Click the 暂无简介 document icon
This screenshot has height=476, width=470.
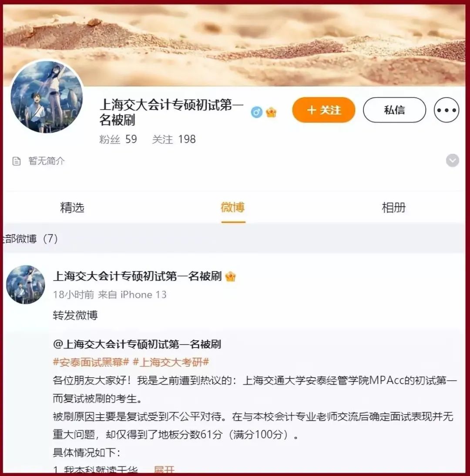(17, 161)
